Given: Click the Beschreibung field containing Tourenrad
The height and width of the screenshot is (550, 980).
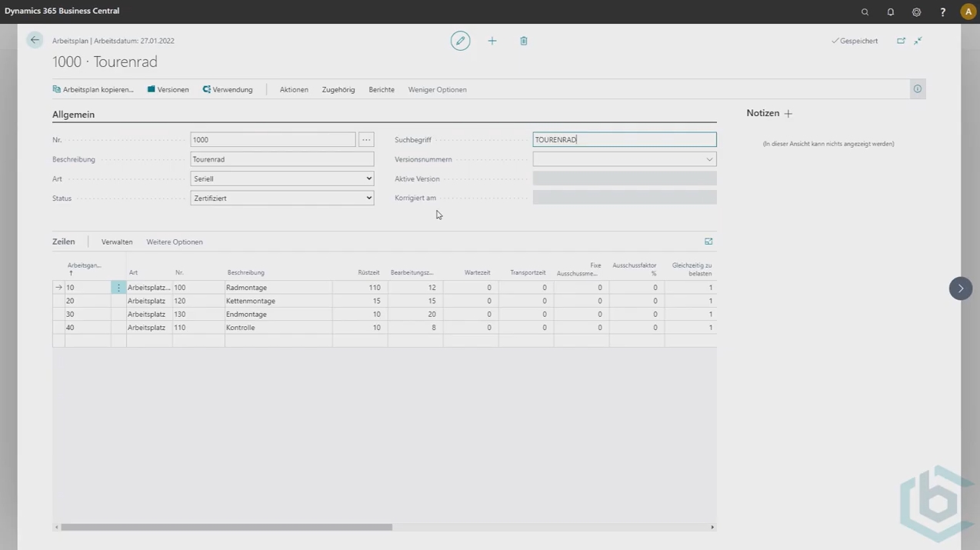Looking at the screenshot, I should pos(282,159).
